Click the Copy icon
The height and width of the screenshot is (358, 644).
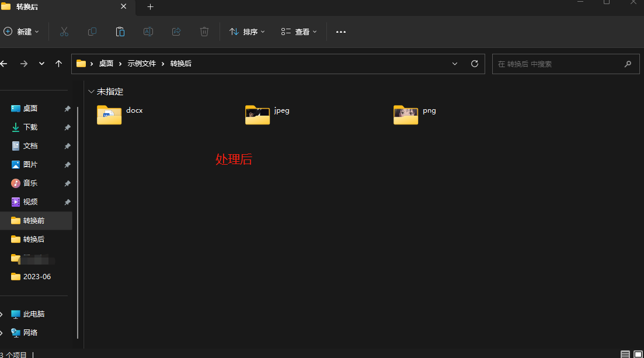[x=92, y=32]
